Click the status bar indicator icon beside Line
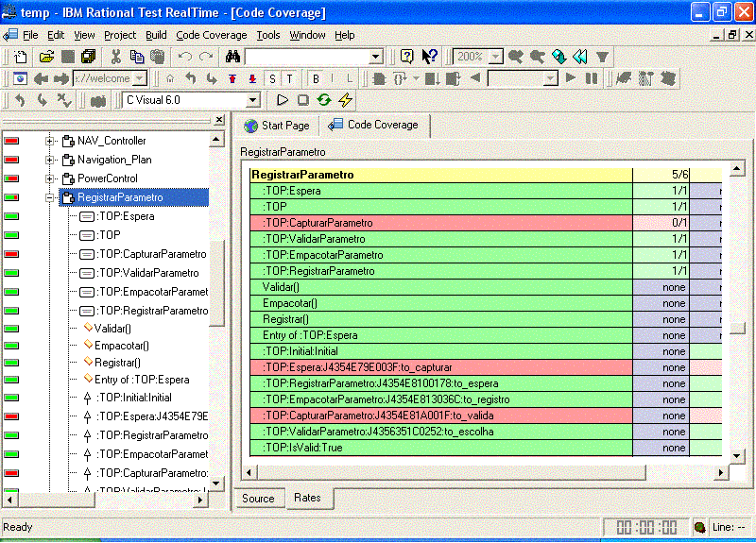 click(x=700, y=528)
